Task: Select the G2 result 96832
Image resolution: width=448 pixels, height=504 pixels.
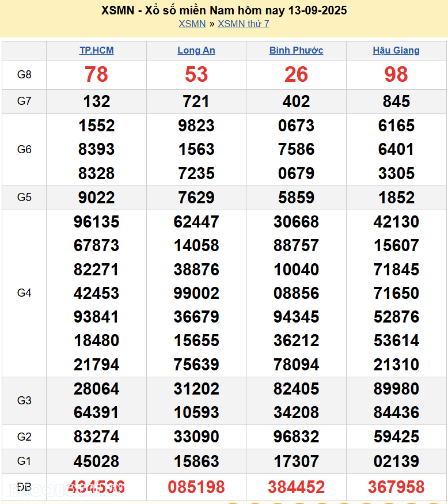Action: (x=296, y=437)
